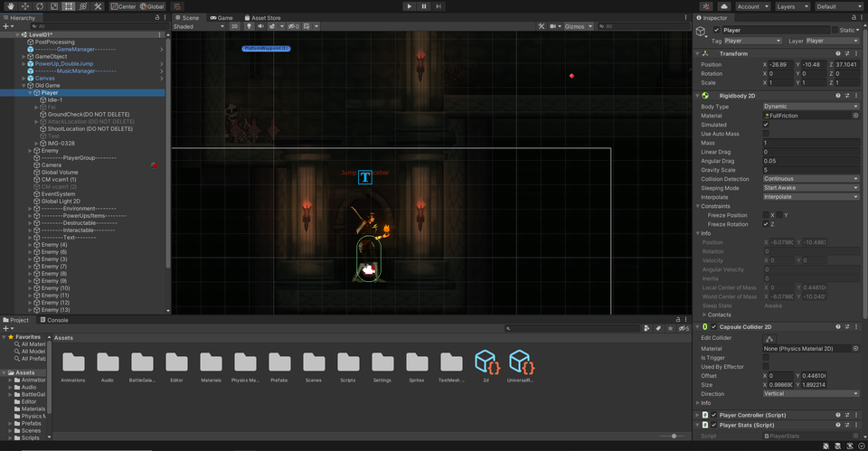Switch to the Console tab
The height and width of the screenshot is (451, 868).
[x=54, y=320]
